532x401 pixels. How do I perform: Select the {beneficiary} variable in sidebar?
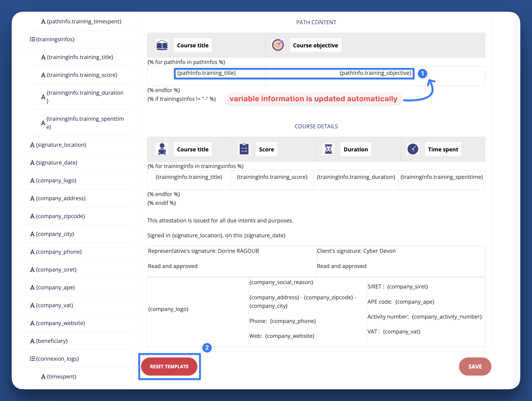coord(52,341)
